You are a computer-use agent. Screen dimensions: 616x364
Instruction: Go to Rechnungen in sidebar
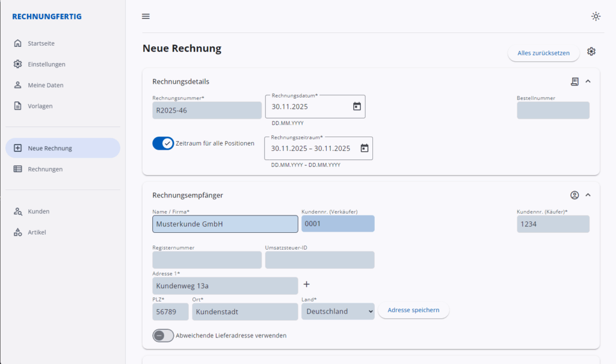45,169
